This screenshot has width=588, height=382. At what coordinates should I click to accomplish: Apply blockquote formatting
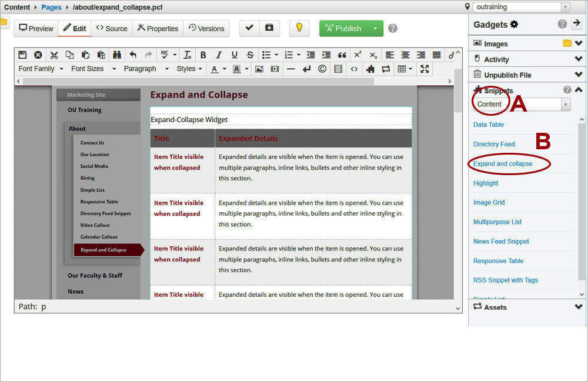tap(342, 55)
